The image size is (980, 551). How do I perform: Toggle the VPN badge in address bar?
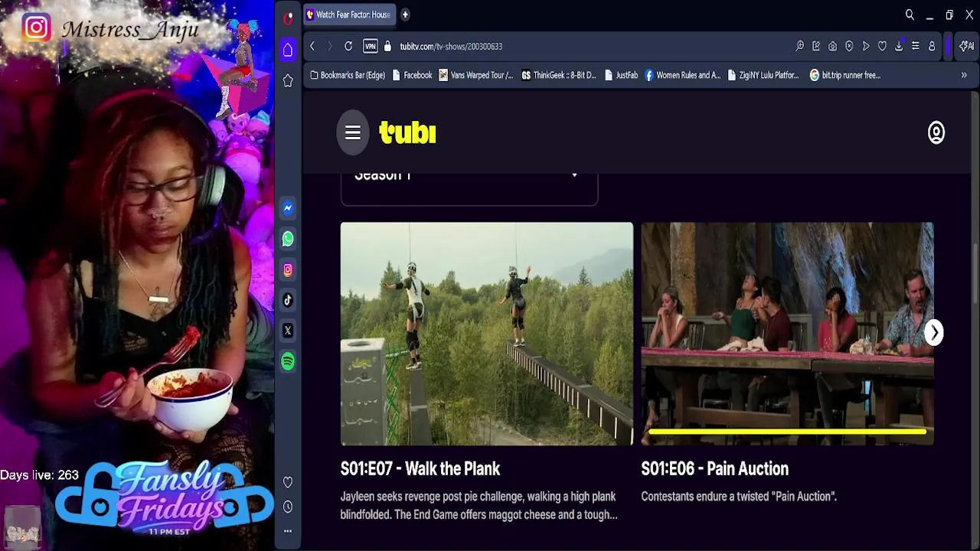[x=371, y=47]
